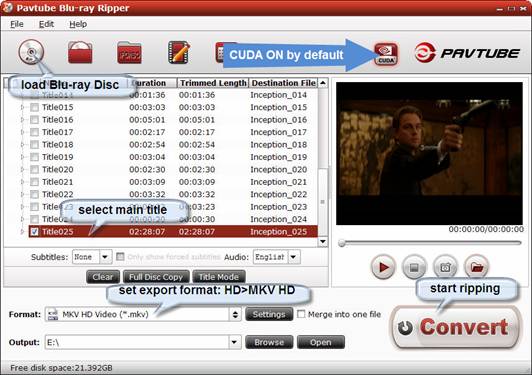The height and width of the screenshot is (375, 532).
Task: Open the Audio language dropdown
Action: (x=293, y=257)
